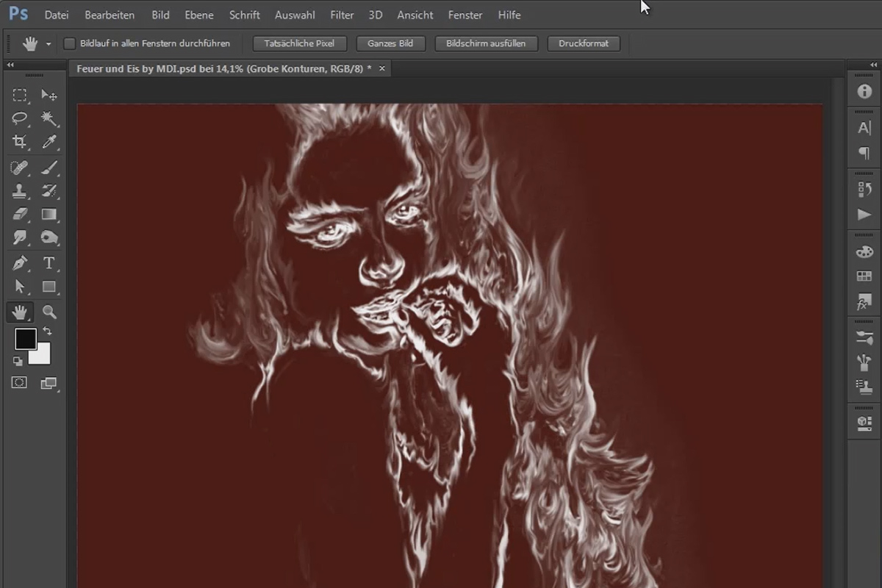Open the Character panel

pos(864,128)
